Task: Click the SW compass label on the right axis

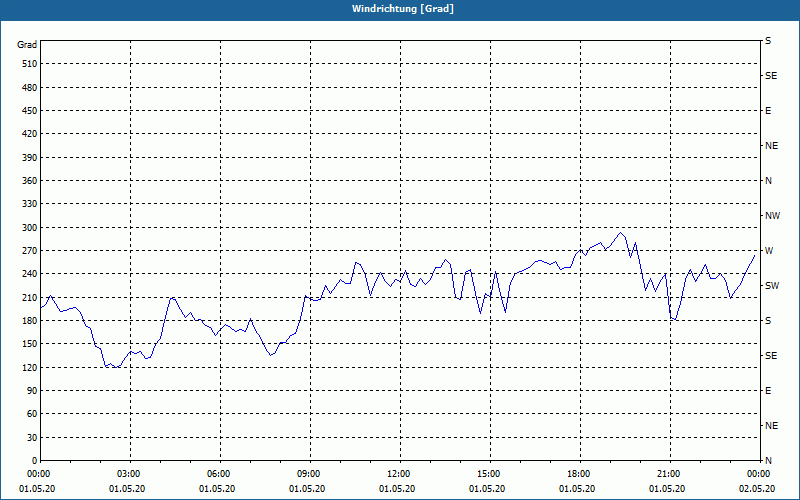Action: click(772, 286)
